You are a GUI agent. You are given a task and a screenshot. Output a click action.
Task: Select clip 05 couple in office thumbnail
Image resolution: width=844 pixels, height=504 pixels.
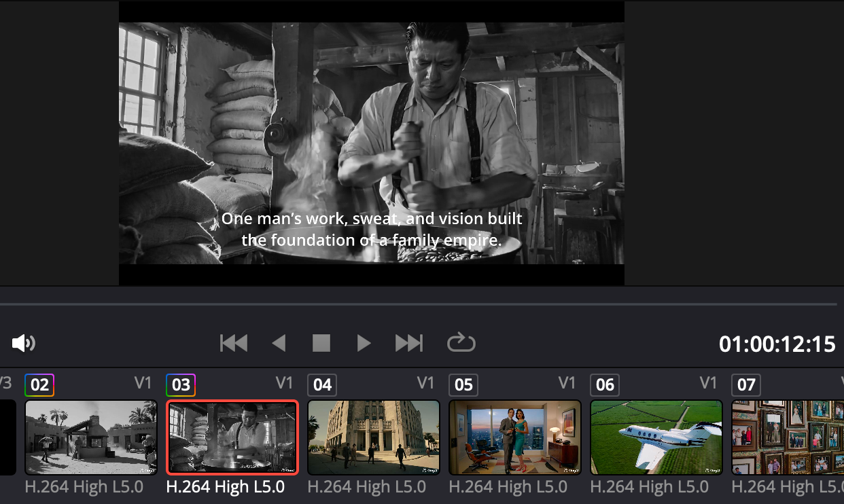515,437
